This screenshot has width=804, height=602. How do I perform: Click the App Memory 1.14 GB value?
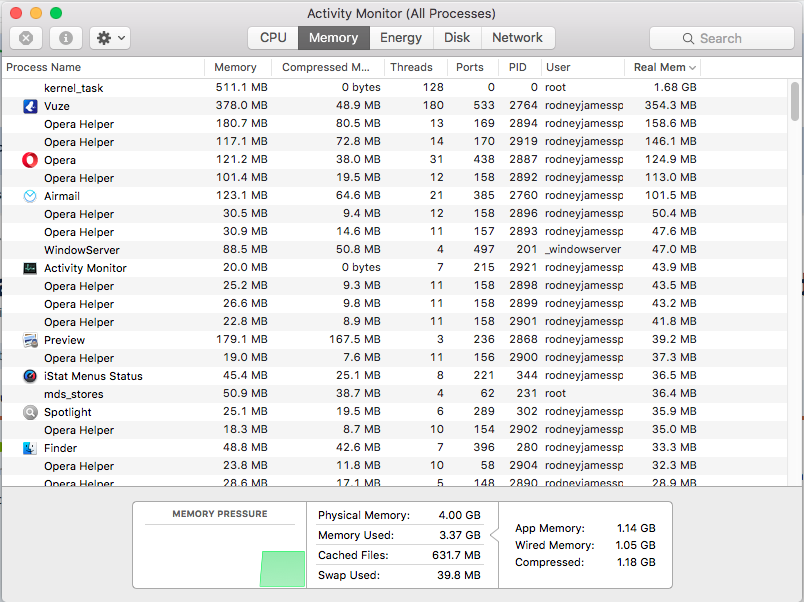636,528
